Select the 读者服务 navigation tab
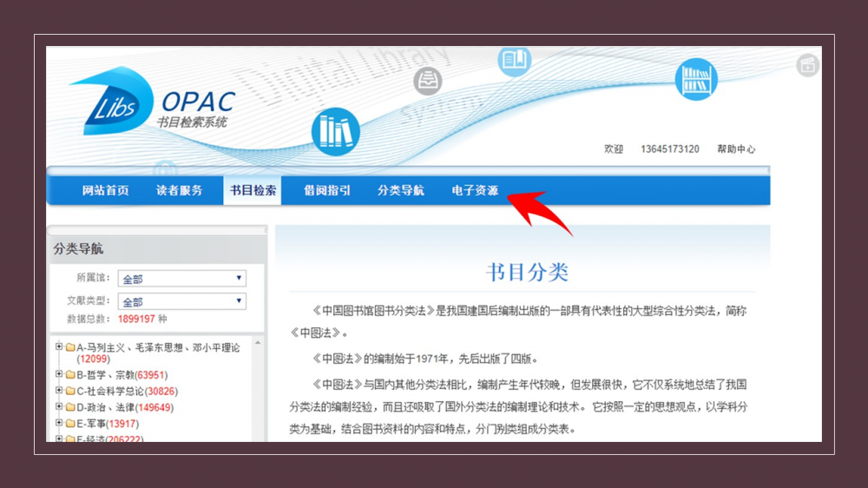The image size is (868, 488). coord(180,191)
